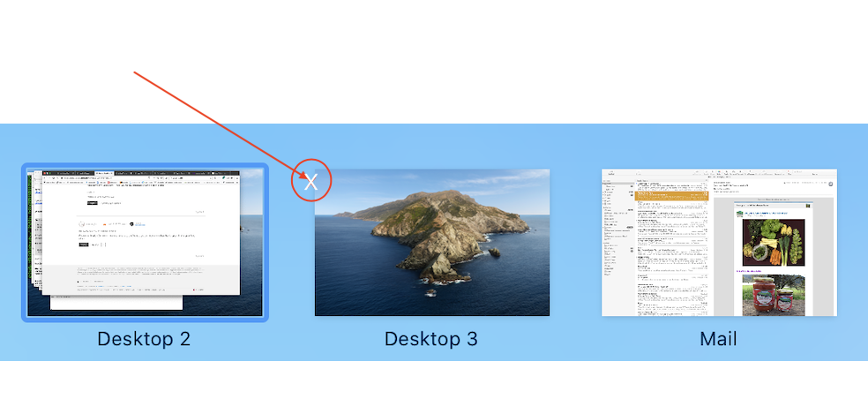Click the gray footer of the web page
The image size is (868, 399).
coord(141,280)
